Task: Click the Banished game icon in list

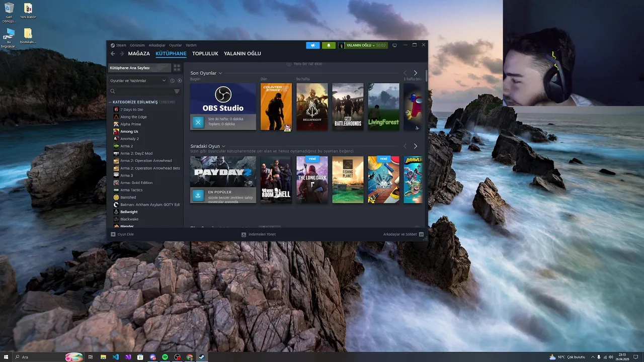Action: (x=116, y=197)
